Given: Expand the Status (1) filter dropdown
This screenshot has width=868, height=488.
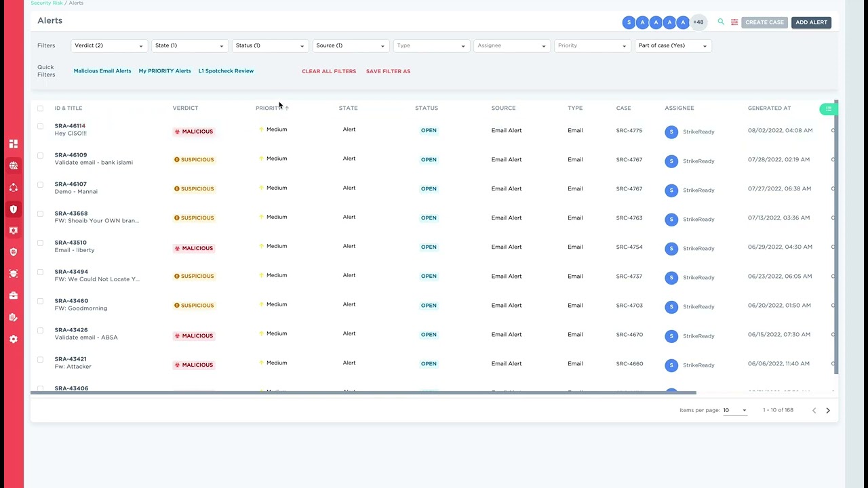Looking at the screenshot, I should click(270, 45).
